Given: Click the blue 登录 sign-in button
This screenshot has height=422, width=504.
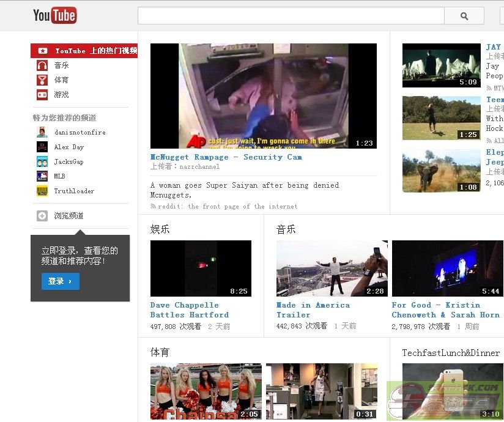Looking at the screenshot, I should pos(60,281).
